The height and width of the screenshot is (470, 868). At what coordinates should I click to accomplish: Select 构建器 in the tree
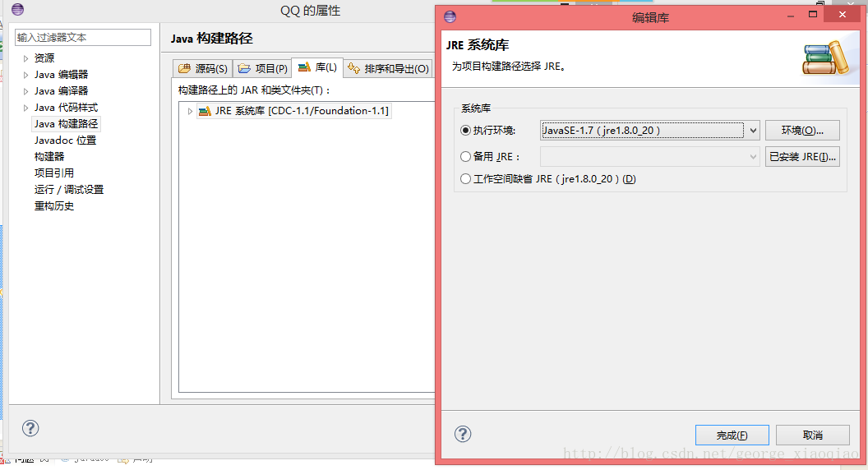point(49,157)
